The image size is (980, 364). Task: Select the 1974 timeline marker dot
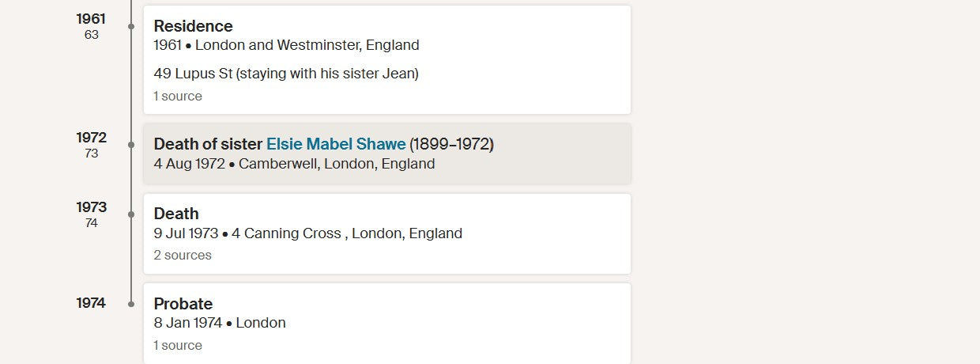coord(131,304)
